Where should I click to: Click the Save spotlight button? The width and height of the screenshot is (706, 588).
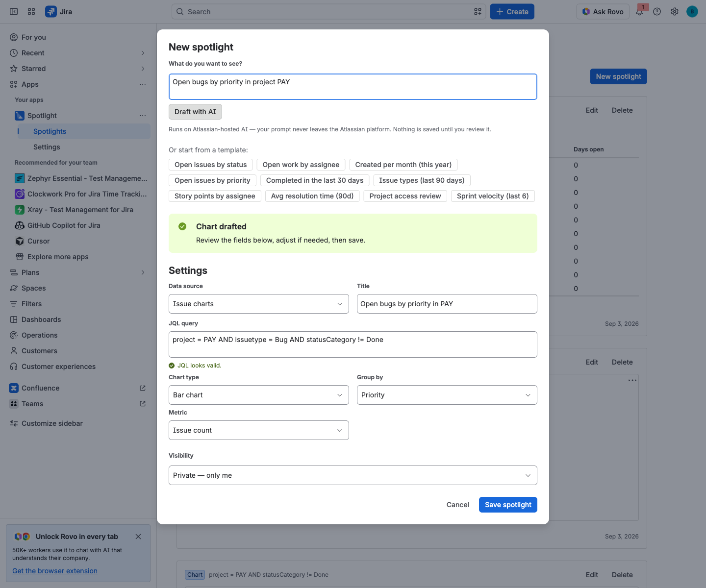(508, 505)
